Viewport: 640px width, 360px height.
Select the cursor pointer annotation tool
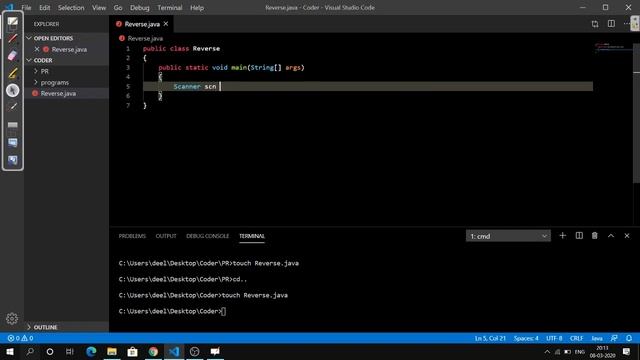13,90
